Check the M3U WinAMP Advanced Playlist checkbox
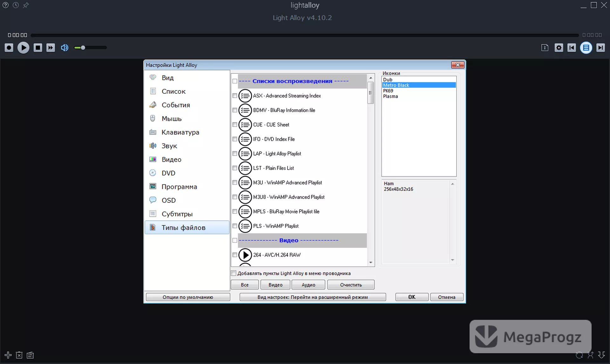 click(234, 183)
